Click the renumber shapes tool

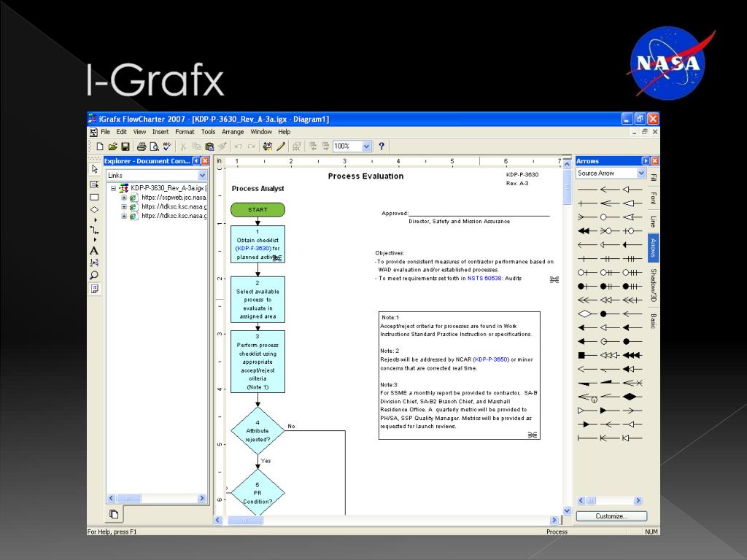[94, 262]
